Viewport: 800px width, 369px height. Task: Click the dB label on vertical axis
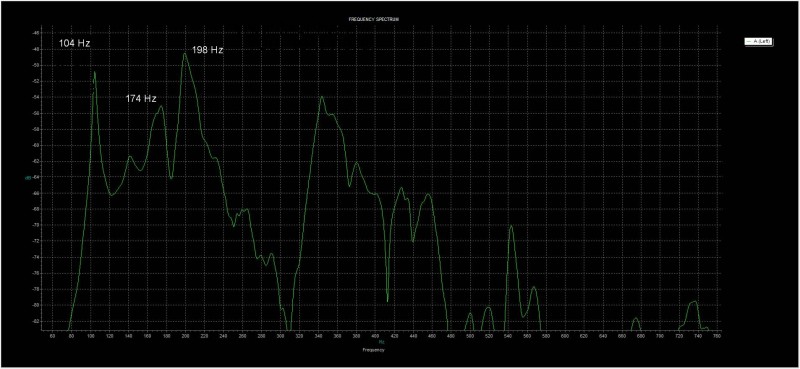coord(27,178)
